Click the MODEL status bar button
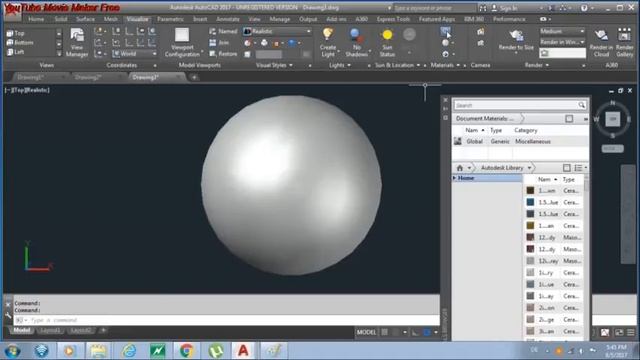This screenshot has width=640, height=360. [366, 332]
